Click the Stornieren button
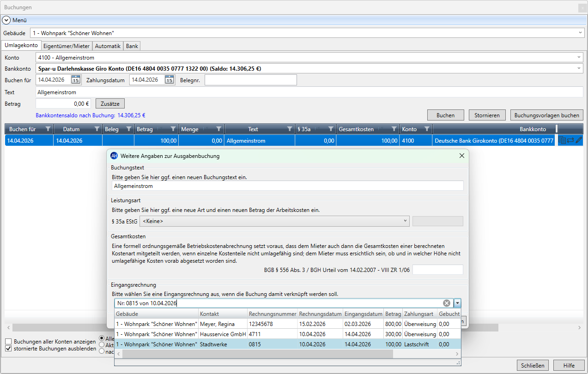This screenshot has width=588, height=374. [487, 115]
